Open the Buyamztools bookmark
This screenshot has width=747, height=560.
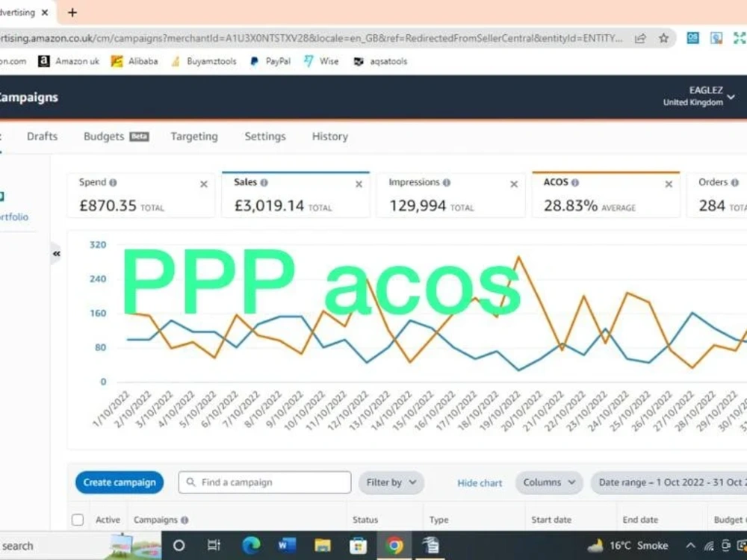click(204, 61)
